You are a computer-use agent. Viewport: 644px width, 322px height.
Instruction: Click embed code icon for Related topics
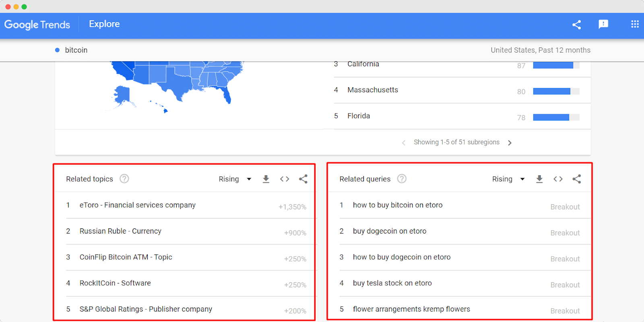pos(285,179)
